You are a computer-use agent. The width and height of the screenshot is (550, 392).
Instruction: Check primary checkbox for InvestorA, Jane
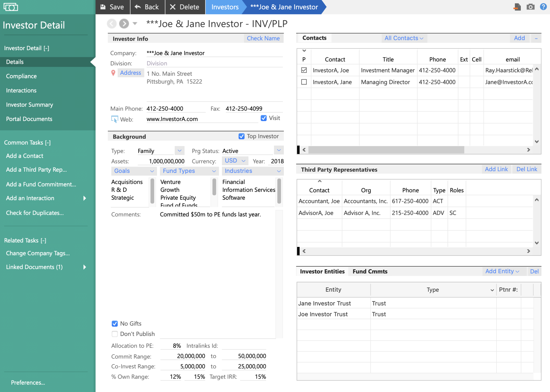pyautogui.click(x=304, y=82)
